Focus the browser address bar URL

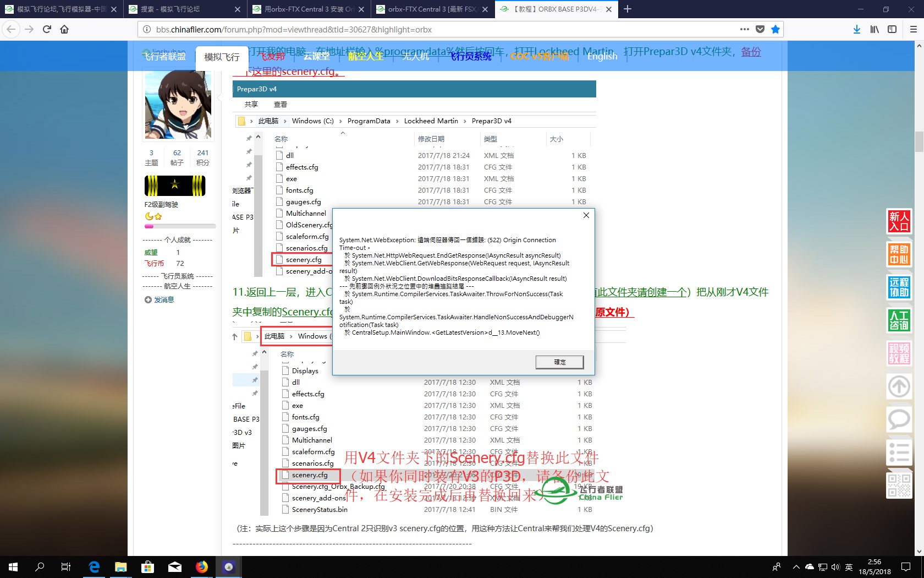pyautogui.click(x=440, y=29)
